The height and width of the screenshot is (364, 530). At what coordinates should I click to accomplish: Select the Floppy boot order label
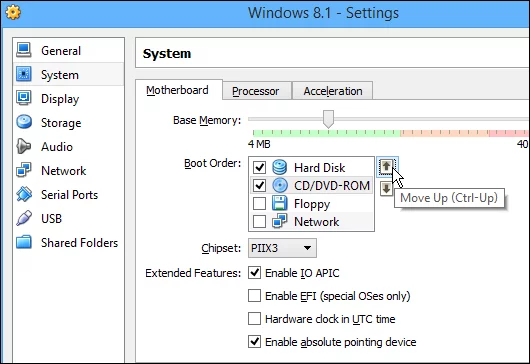click(x=312, y=204)
